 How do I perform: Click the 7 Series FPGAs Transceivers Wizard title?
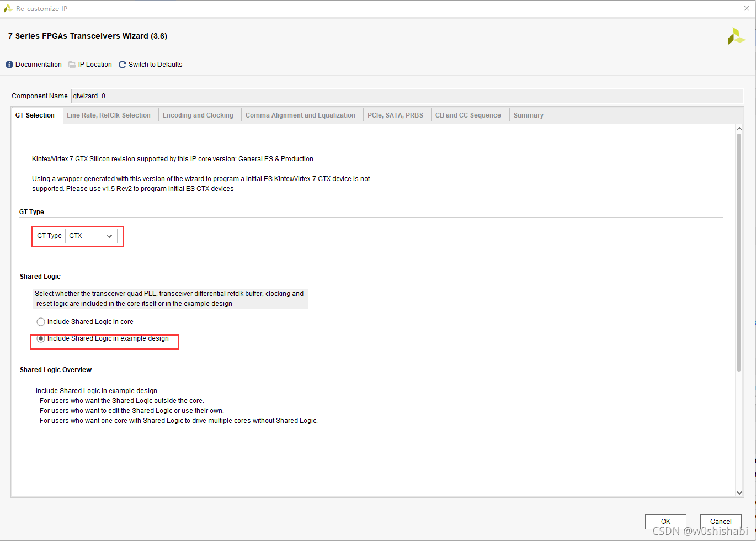(88, 36)
